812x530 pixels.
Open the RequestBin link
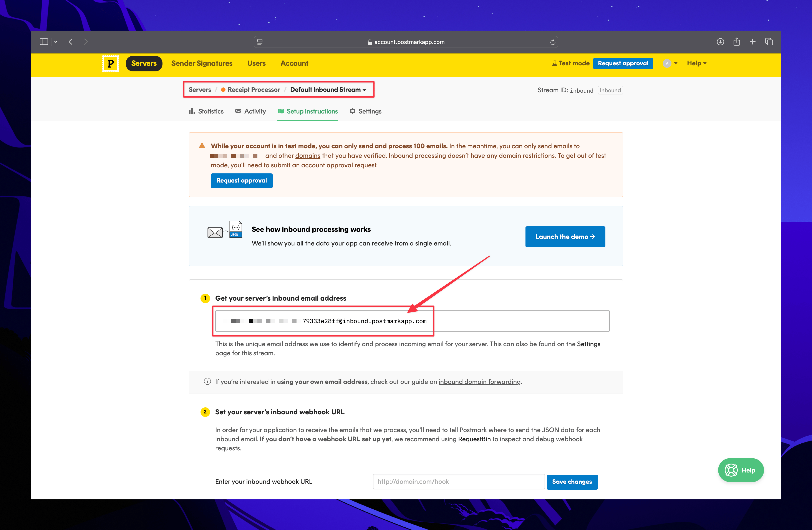pos(474,439)
